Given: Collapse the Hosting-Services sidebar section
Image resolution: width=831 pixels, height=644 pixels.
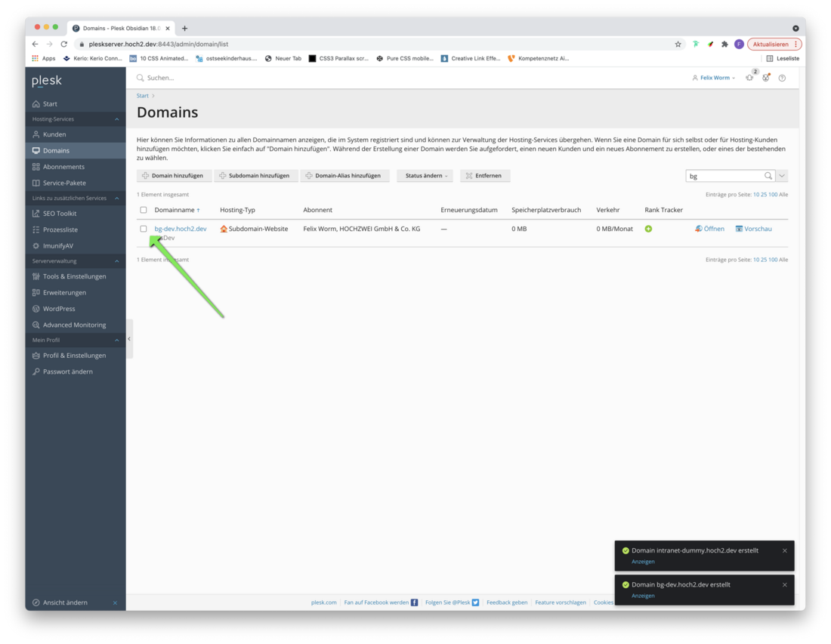Looking at the screenshot, I should [x=116, y=119].
